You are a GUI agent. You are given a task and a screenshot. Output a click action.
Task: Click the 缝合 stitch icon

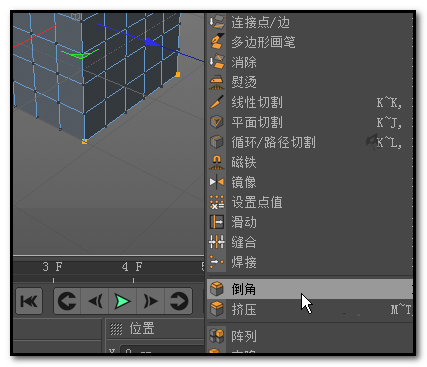coord(217,242)
